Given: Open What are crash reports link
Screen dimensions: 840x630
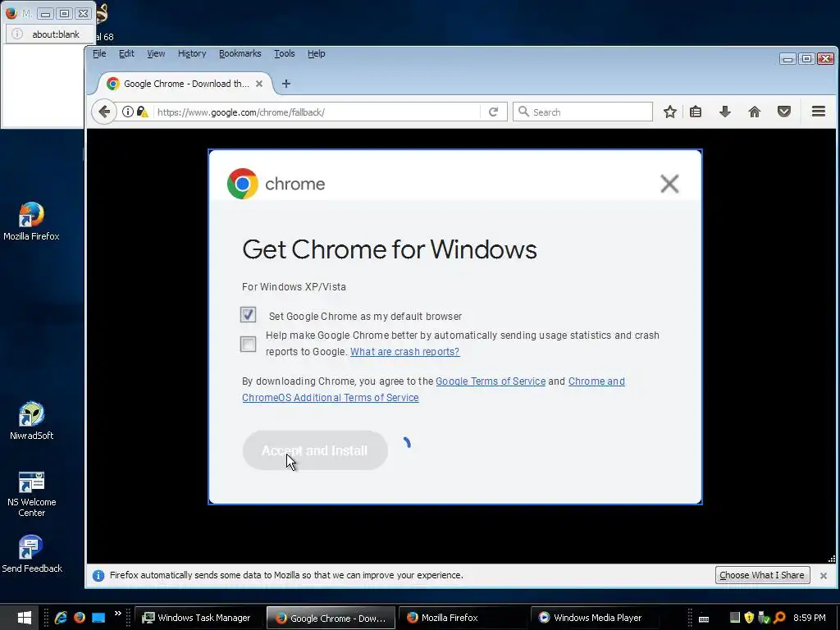Looking at the screenshot, I should point(404,351).
